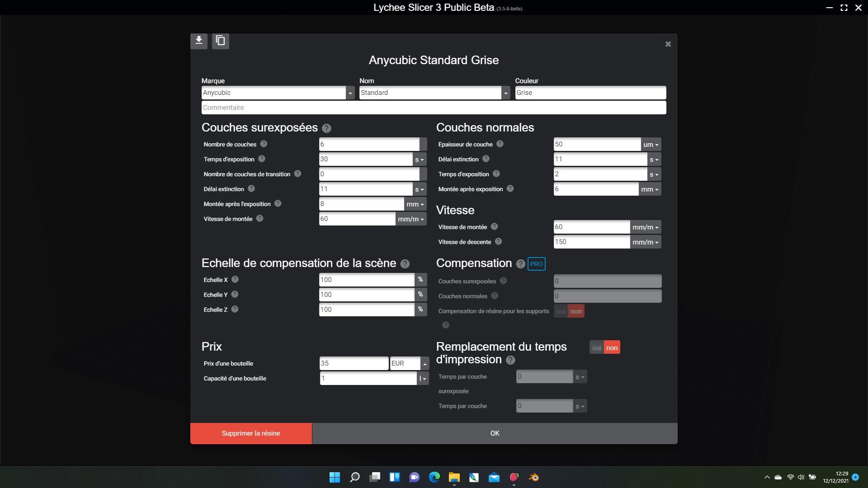Image resolution: width=868 pixels, height=488 pixels.
Task: Open help for Echelle de compensation heading
Action: pyautogui.click(x=405, y=264)
